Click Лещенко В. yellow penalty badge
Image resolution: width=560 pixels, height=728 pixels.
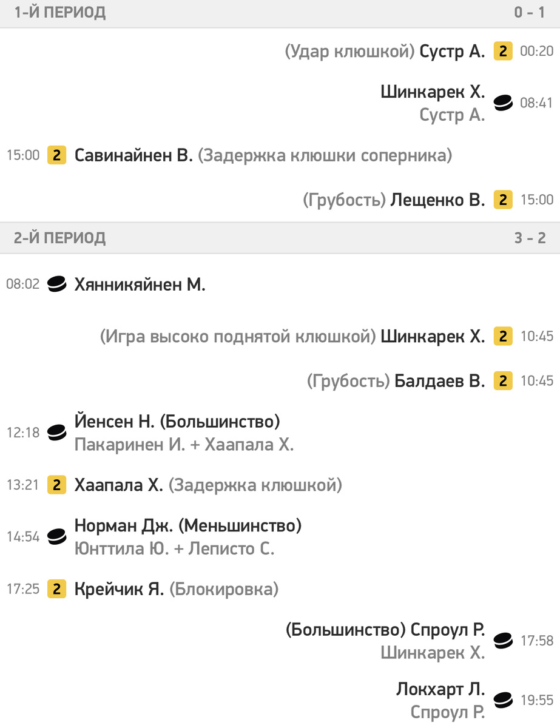[x=503, y=200]
